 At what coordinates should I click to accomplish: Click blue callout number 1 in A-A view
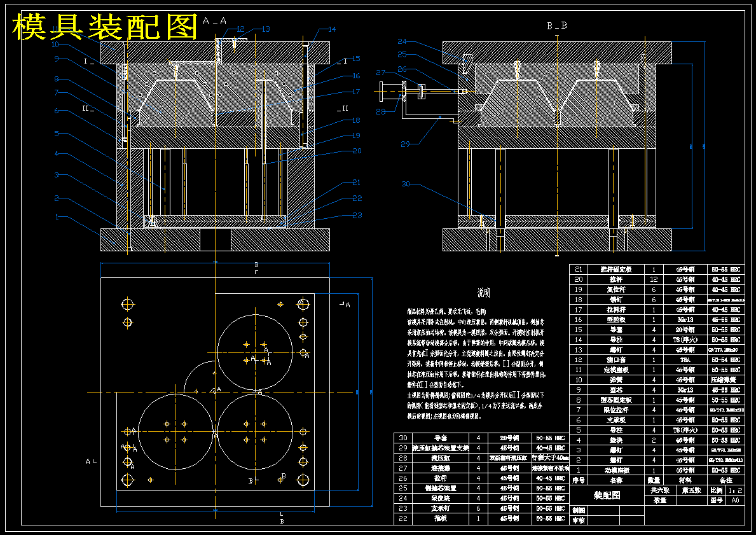pyautogui.click(x=57, y=217)
